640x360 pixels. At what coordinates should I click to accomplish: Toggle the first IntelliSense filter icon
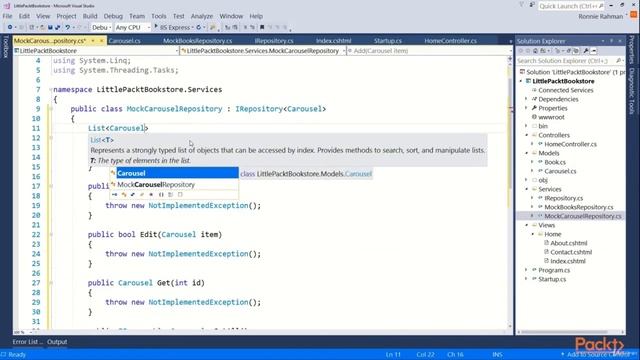pos(114,195)
